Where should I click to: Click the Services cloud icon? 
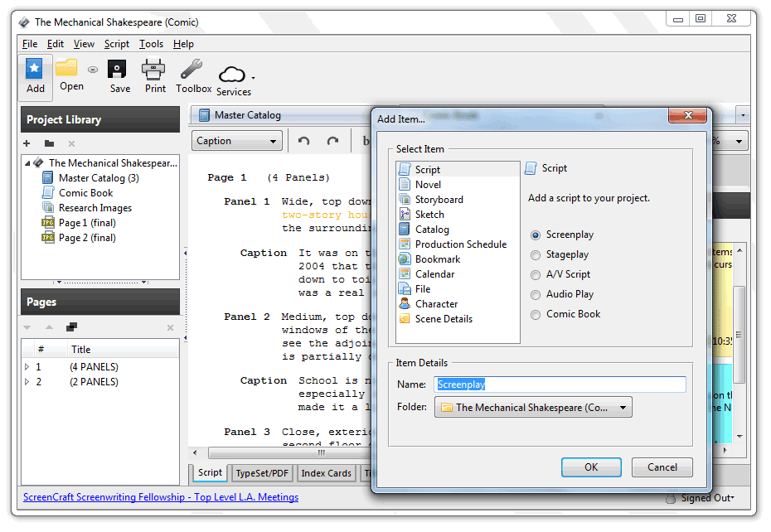coord(233,73)
